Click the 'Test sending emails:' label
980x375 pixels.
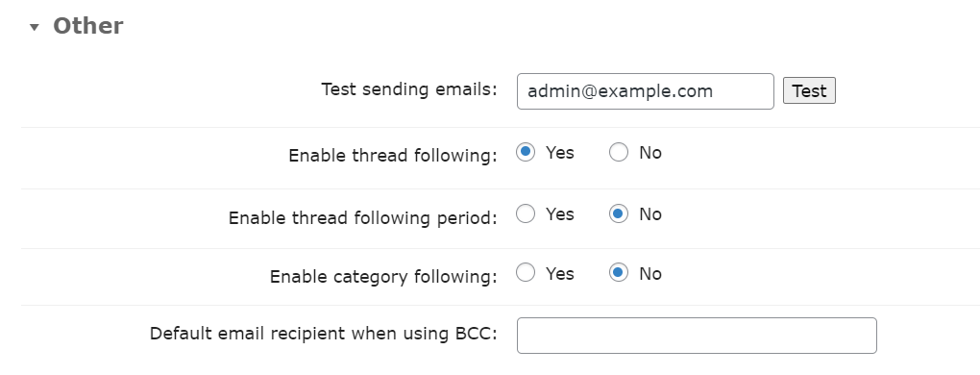[x=409, y=89]
